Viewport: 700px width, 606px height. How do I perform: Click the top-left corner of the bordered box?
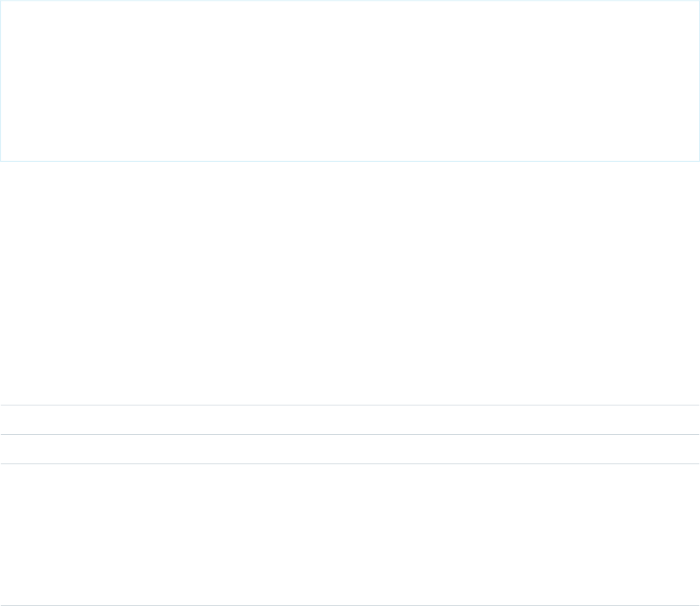pos(1,1)
